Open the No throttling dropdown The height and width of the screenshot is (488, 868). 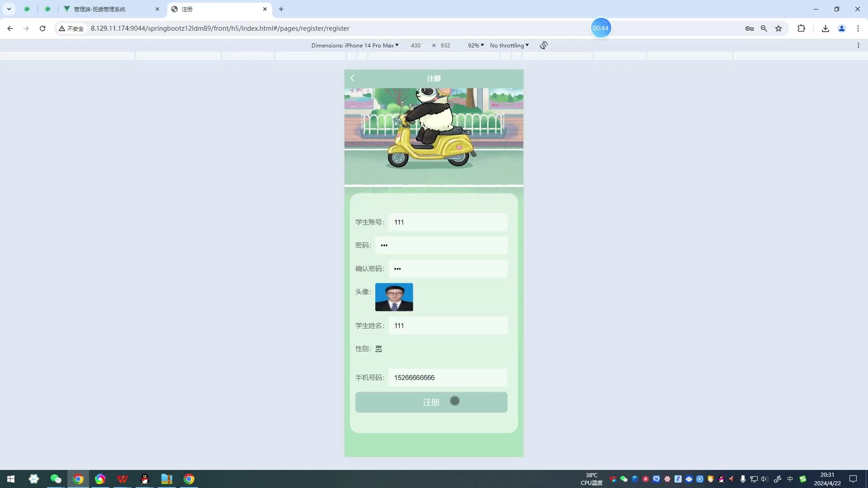click(509, 45)
